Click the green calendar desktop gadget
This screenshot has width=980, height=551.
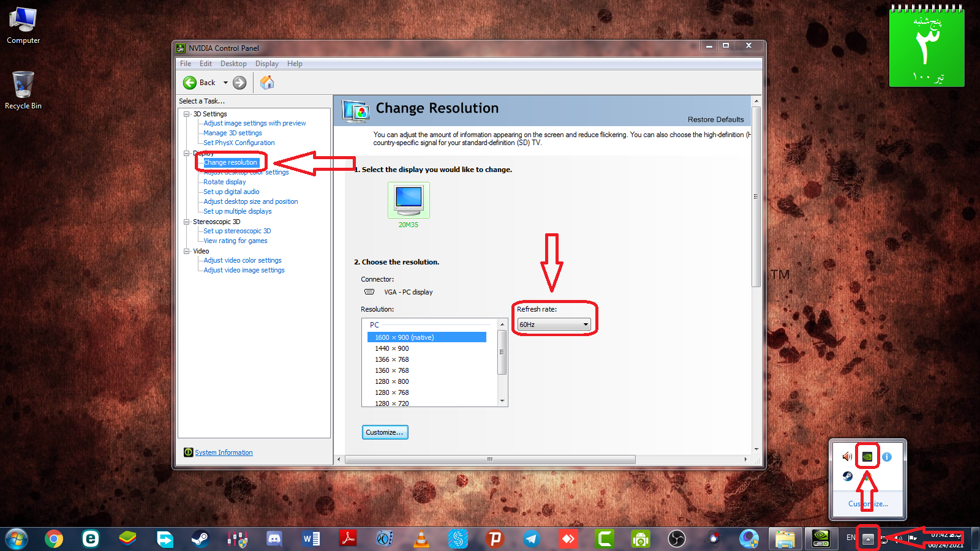pyautogui.click(x=927, y=47)
